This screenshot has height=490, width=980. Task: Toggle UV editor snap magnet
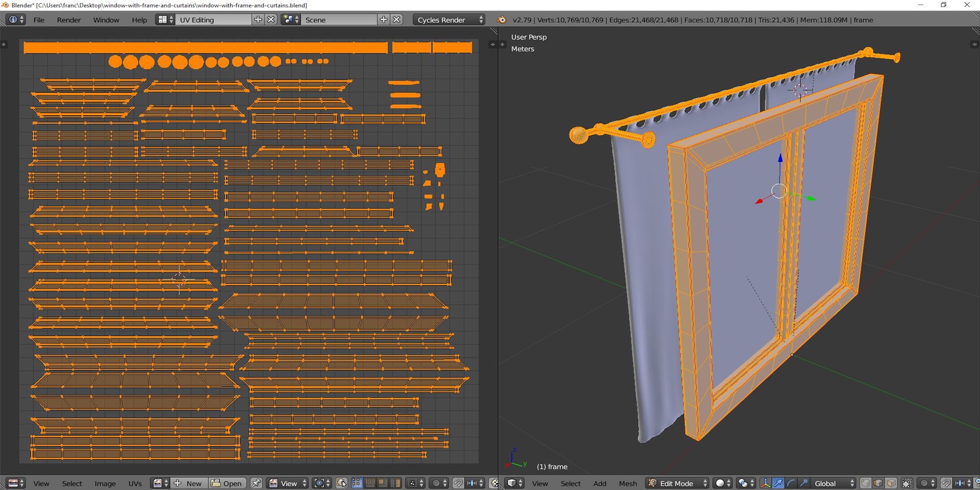(x=458, y=483)
